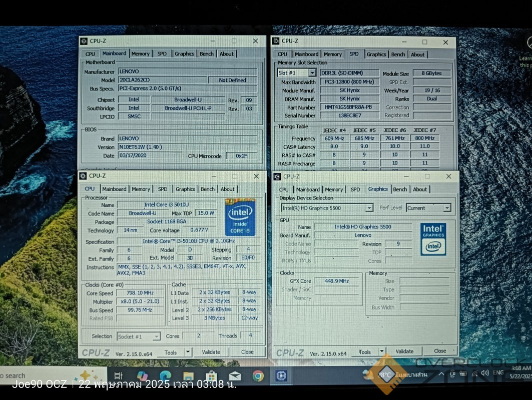532x400 pixels.
Task: Open File Explorer from the taskbar
Action: pos(188,375)
